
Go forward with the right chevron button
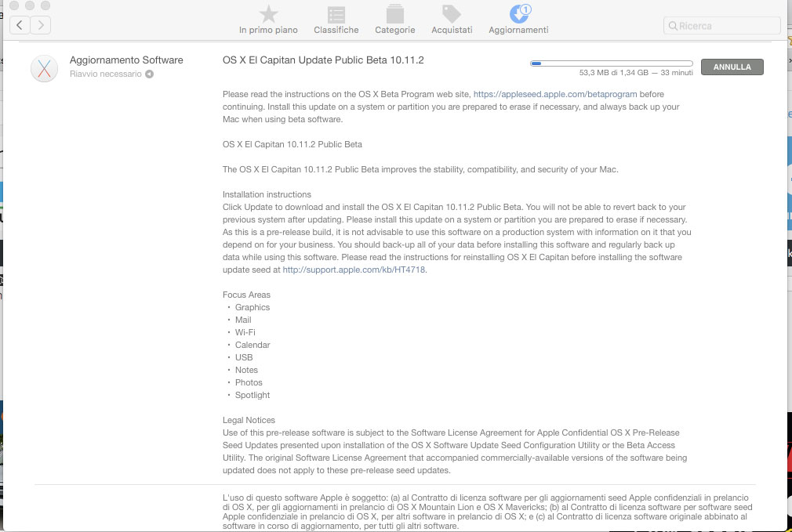(41, 25)
